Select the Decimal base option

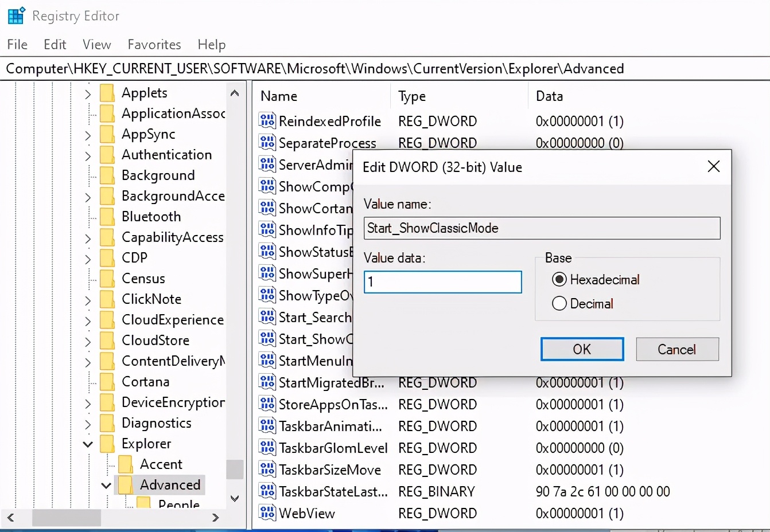[559, 303]
